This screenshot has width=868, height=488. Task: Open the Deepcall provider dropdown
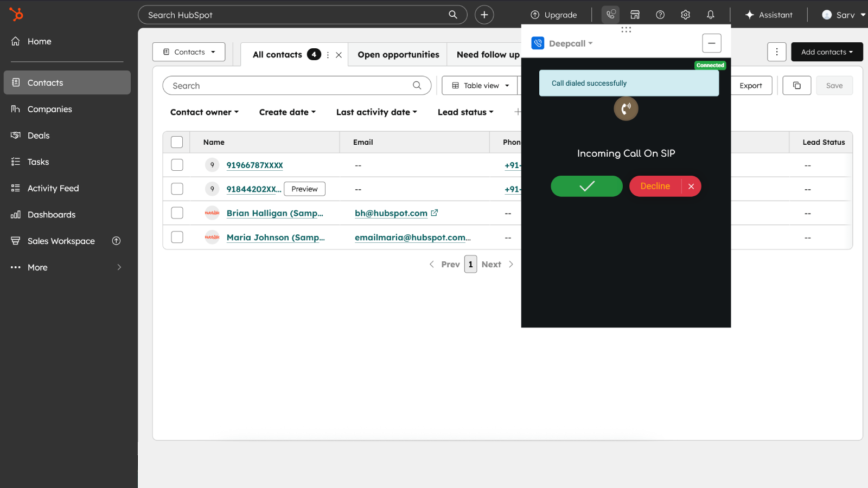(x=570, y=43)
